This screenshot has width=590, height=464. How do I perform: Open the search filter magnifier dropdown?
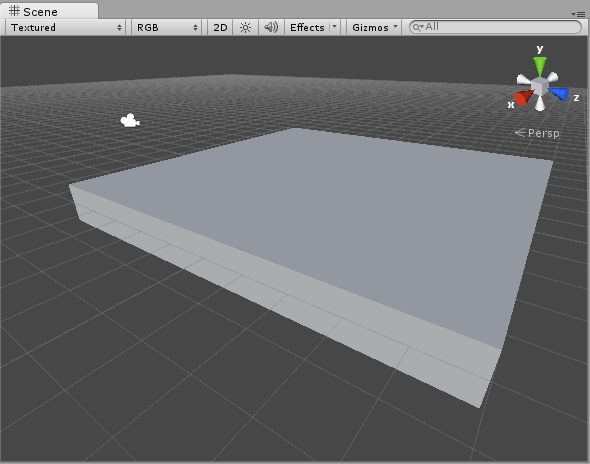point(418,27)
